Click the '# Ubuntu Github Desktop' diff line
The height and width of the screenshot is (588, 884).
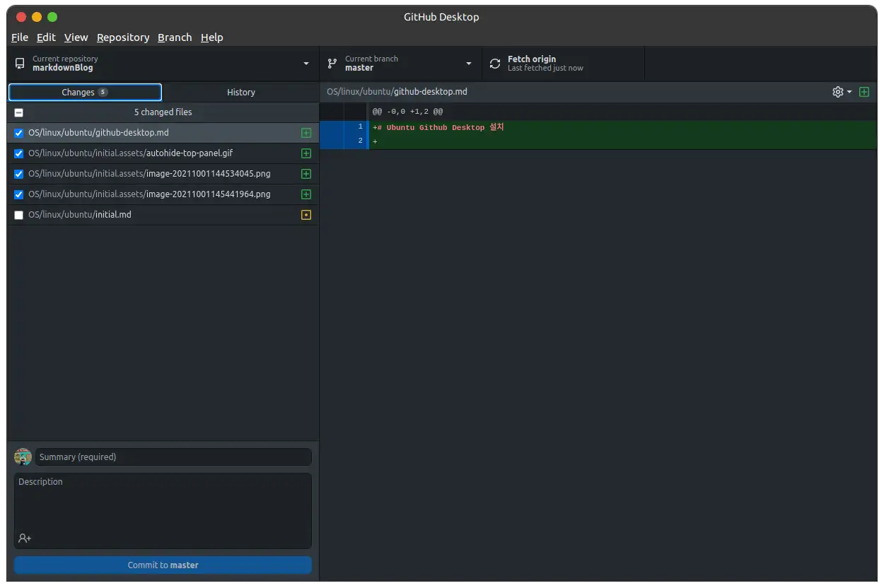623,127
